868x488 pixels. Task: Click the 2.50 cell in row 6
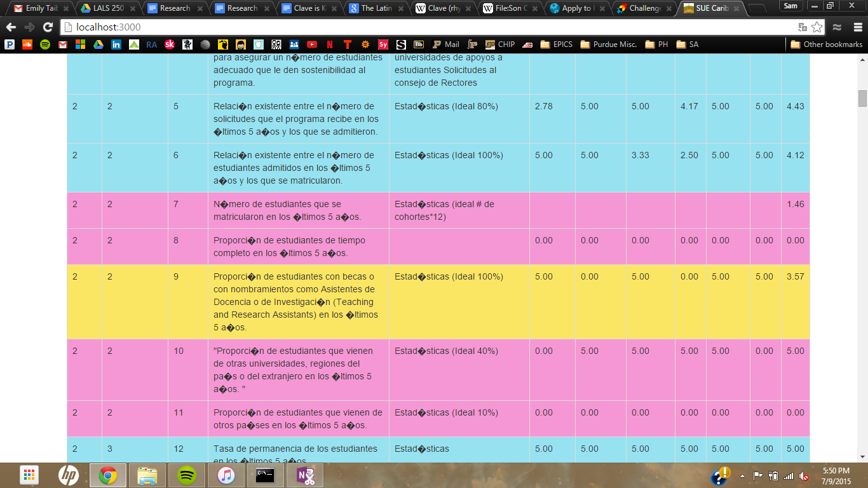pyautogui.click(x=691, y=168)
